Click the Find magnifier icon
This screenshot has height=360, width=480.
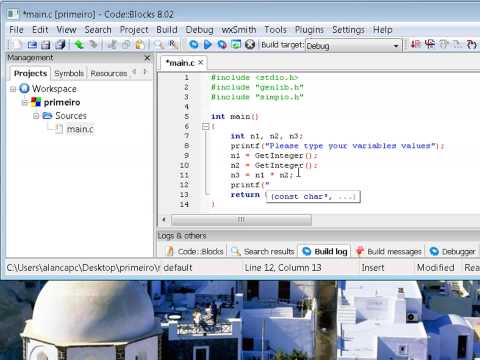click(x=159, y=44)
